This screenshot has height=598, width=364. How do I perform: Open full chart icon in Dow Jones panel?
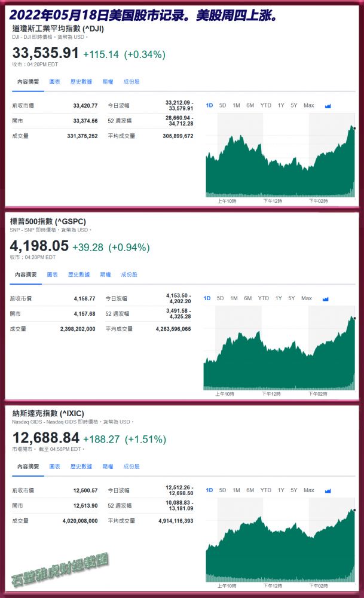tap(328, 106)
